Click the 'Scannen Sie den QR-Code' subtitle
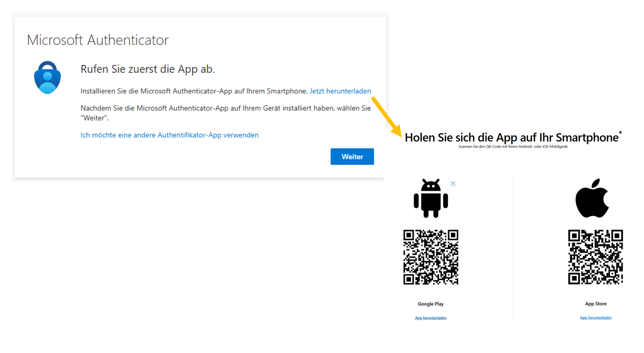The height and width of the screenshot is (353, 644). click(x=513, y=147)
